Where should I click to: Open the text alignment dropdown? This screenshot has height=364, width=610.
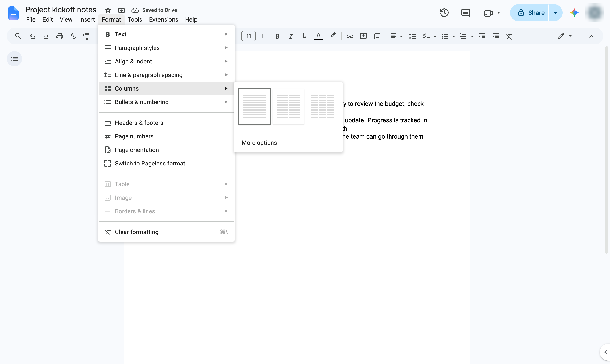(396, 37)
